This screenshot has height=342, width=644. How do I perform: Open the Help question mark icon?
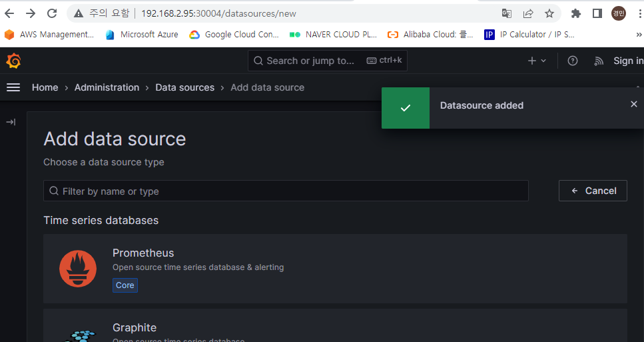pos(573,61)
